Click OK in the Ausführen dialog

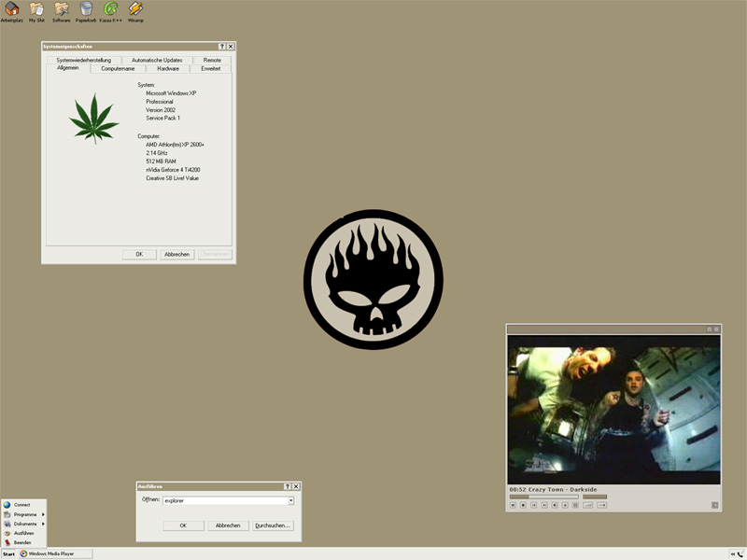(x=183, y=525)
